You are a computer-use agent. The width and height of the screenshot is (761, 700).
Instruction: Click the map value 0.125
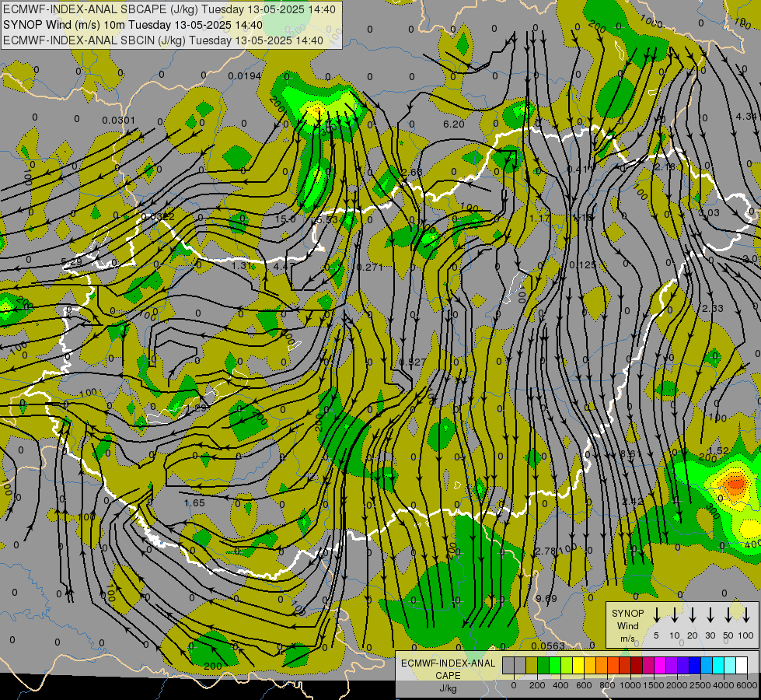(x=582, y=264)
